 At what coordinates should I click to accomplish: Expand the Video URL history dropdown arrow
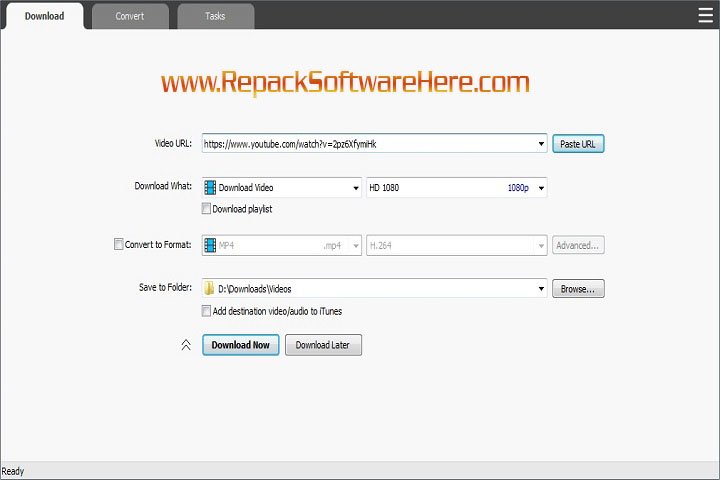541,144
